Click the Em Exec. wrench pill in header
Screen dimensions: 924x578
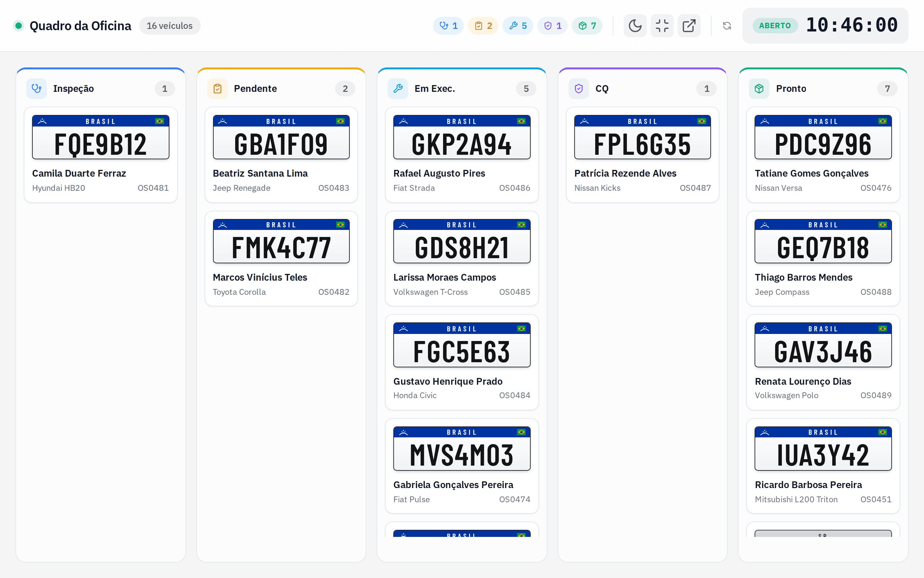[518, 26]
